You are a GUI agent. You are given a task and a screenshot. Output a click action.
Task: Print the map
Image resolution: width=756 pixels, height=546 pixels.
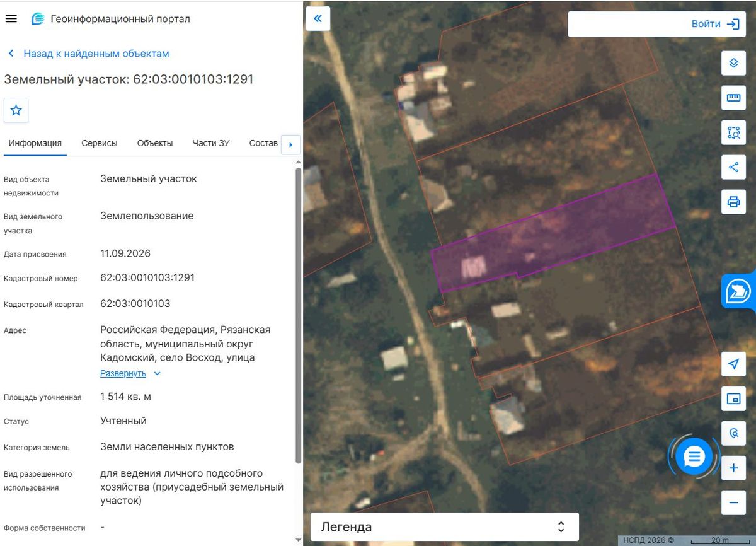733,202
